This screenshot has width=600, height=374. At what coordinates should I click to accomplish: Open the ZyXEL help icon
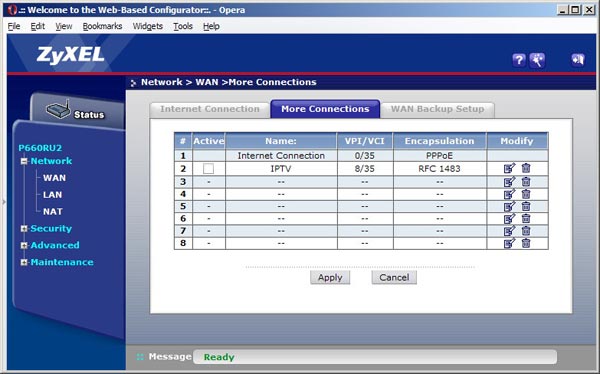click(518, 60)
